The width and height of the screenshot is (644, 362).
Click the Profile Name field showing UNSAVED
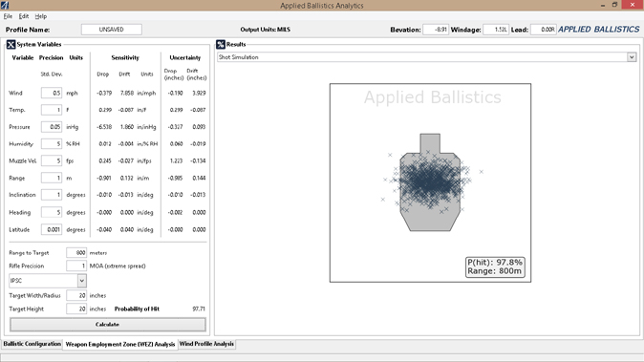(x=111, y=30)
